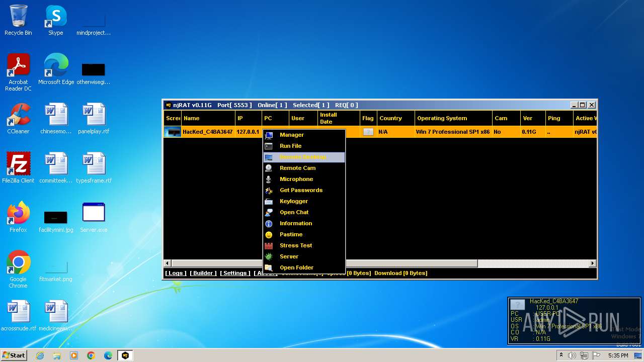Open network status tray icon
The height and width of the screenshot is (362, 644).
click(x=584, y=355)
